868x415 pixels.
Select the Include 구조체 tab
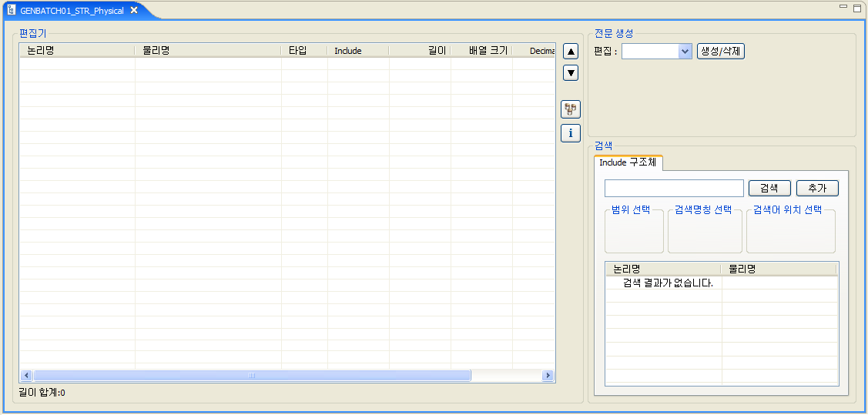point(628,162)
